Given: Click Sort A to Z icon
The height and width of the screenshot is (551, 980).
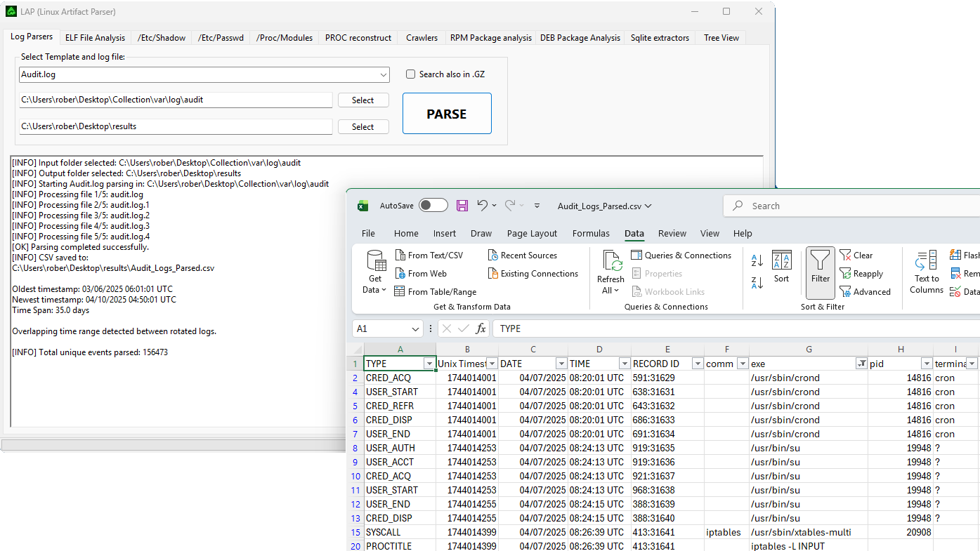Looking at the screenshot, I should (757, 260).
